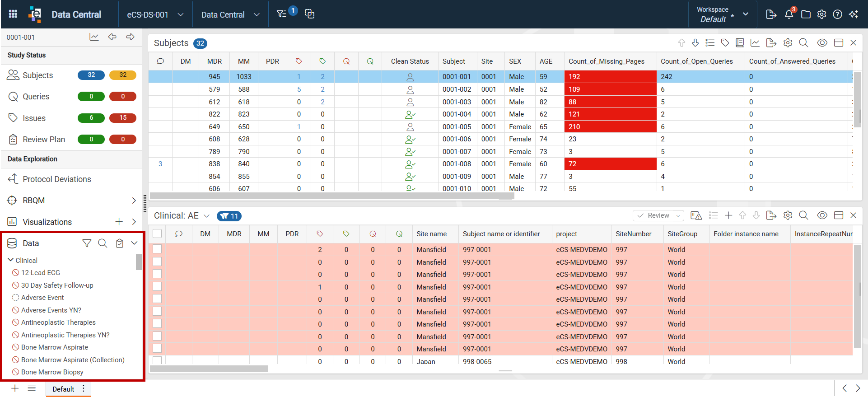Click the red 15 Issues badge
868x397 pixels.
point(123,118)
